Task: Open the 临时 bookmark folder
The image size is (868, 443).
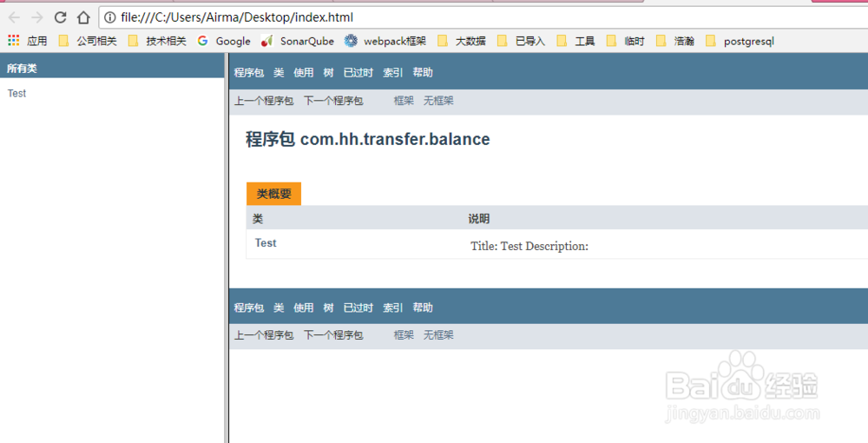Action: click(626, 41)
